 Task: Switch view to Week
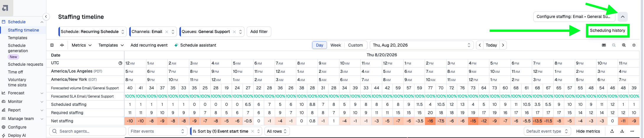click(336, 45)
